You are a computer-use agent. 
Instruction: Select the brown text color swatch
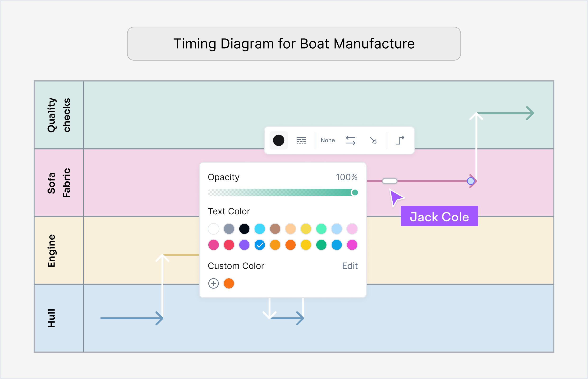pos(275,229)
